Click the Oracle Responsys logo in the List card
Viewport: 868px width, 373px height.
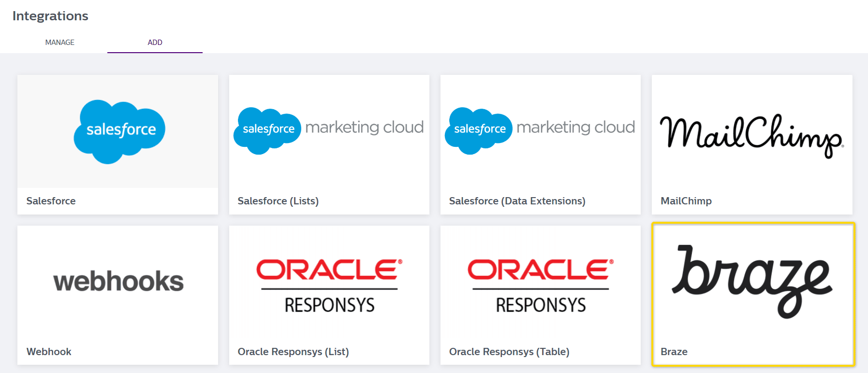coord(329,286)
